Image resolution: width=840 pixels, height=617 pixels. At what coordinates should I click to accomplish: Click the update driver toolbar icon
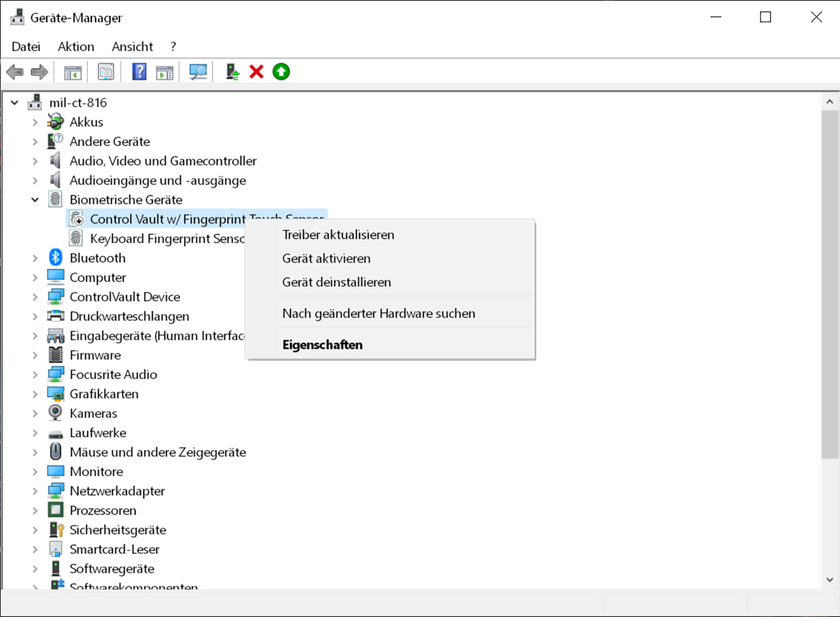coord(232,72)
